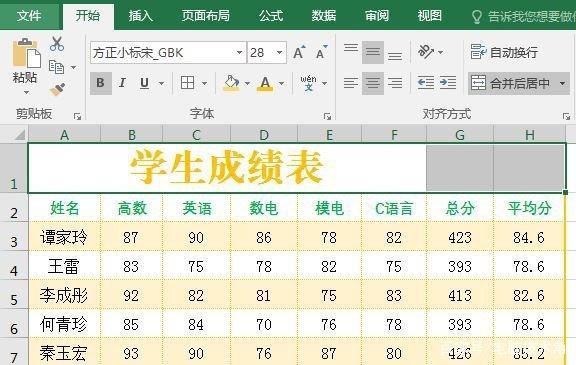The image size is (576, 365).
Task: Align text right
Action: pos(395,83)
